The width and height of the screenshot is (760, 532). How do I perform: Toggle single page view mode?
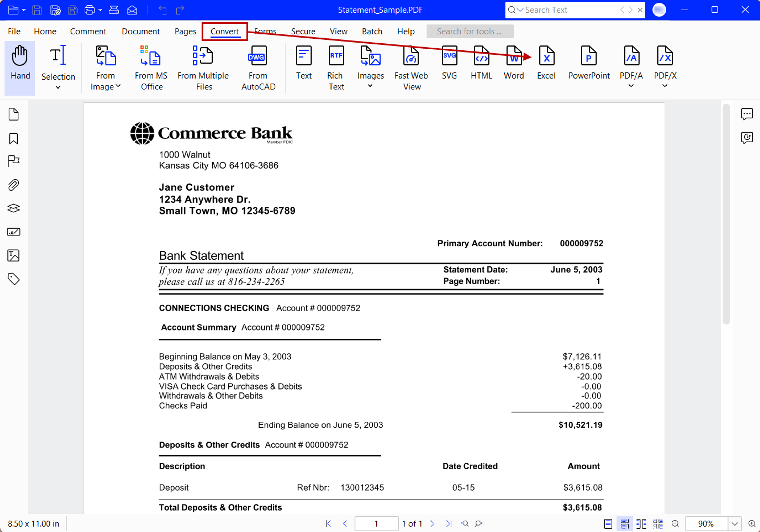click(x=608, y=524)
